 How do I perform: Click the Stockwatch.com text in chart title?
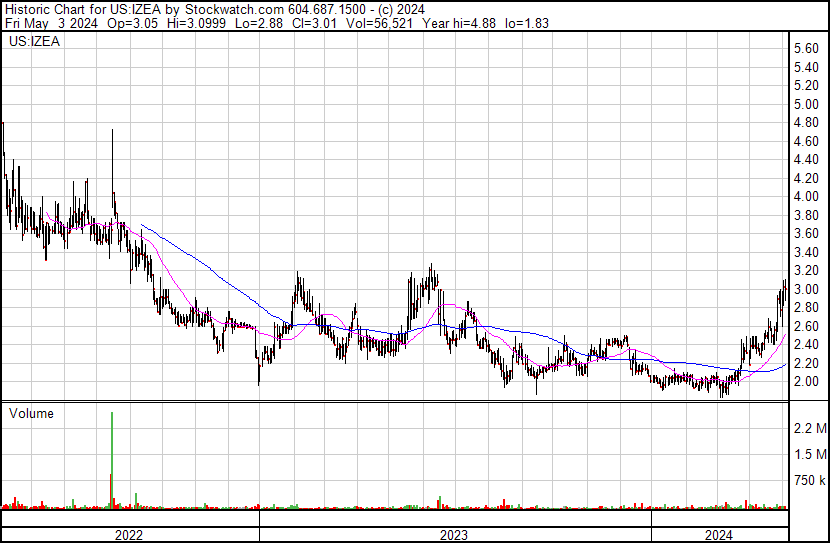pos(234,10)
